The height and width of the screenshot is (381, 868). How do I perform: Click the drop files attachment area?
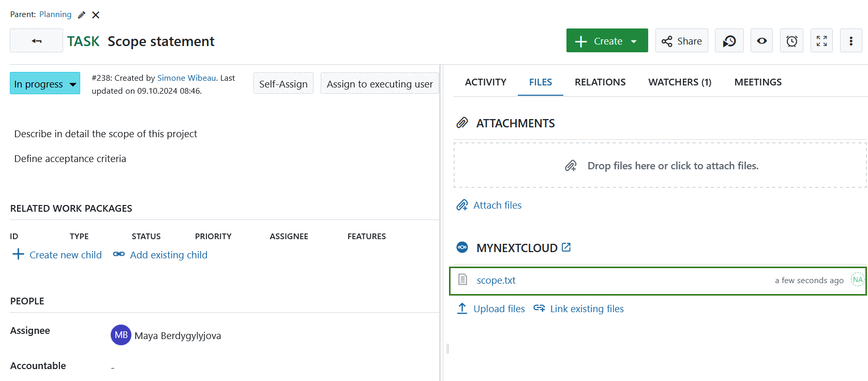[660, 166]
